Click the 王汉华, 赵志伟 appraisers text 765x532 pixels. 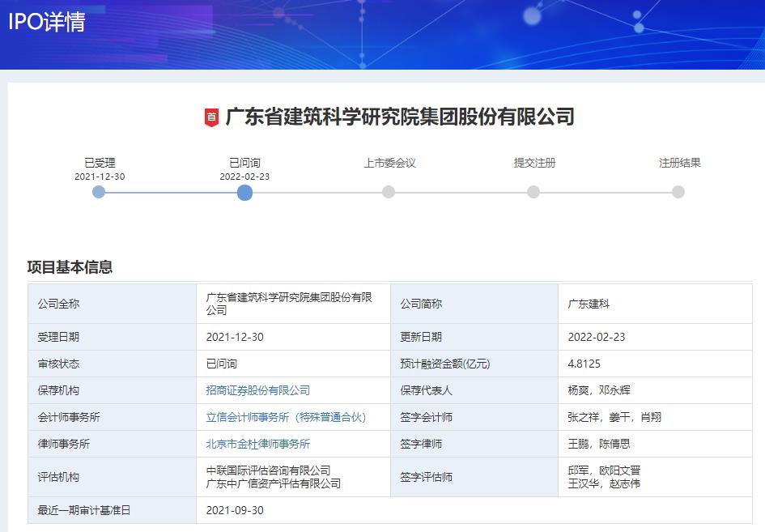click(x=604, y=483)
